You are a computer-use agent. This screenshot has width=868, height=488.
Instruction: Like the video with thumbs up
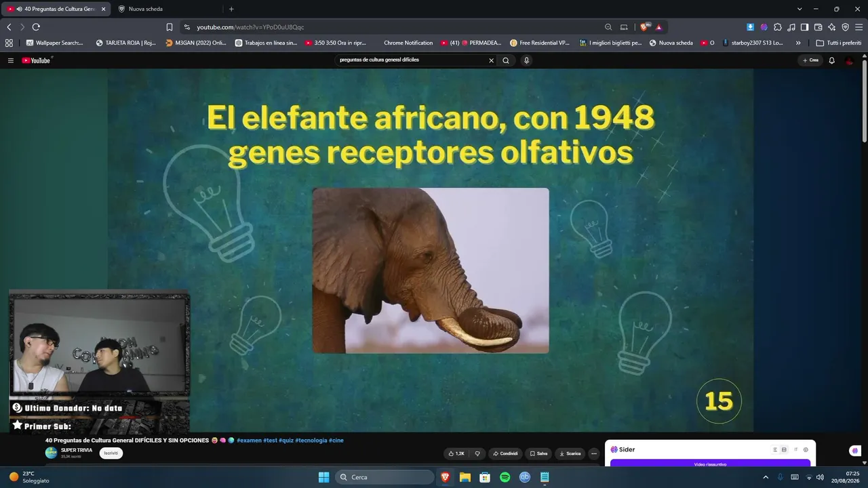point(456,453)
